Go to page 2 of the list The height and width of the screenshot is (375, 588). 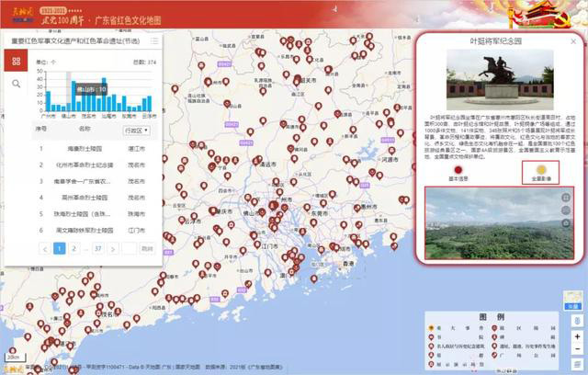(x=73, y=248)
